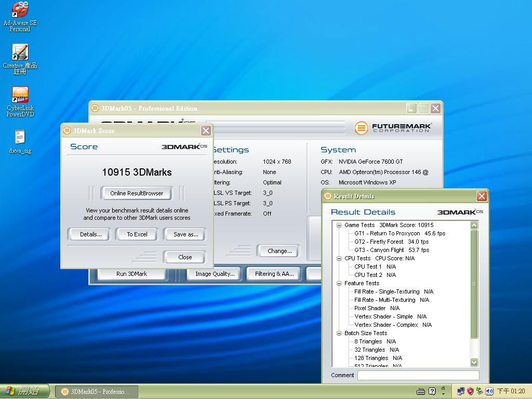Click the Safely Remove Hardware tray icon
Image resolution: width=532 pixels, height=399 pixels.
[x=480, y=391]
